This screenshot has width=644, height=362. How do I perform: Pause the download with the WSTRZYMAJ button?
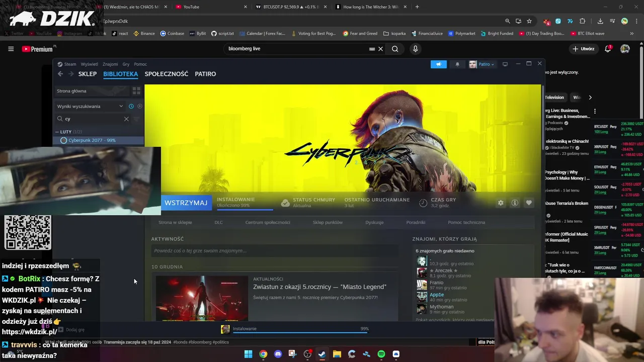coord(186,203)
